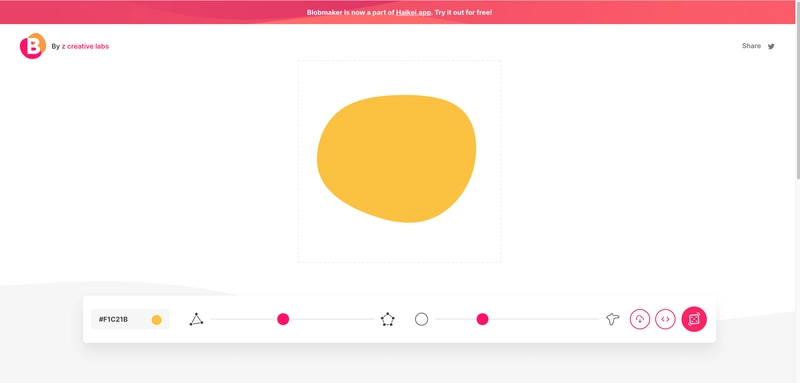Click the contrast slider handle
The height and width of the screenshot is (383, 800).
[x=483, y=319]
